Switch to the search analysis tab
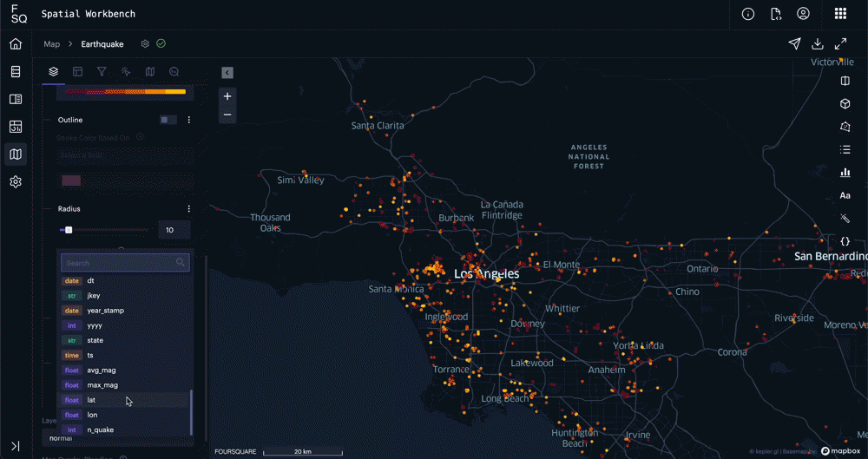The width and height of the screenshot is (868, 459). pyautogui.click(x=174, y=71)
